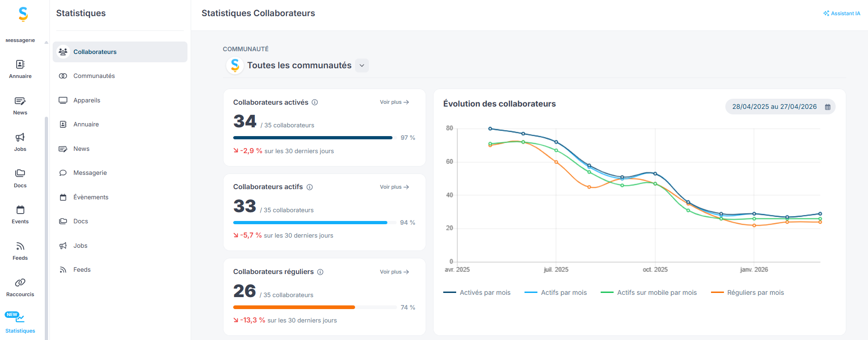Open Events calendar icon in left rail
The image size is (868, 340).
[x=20, y=210]
